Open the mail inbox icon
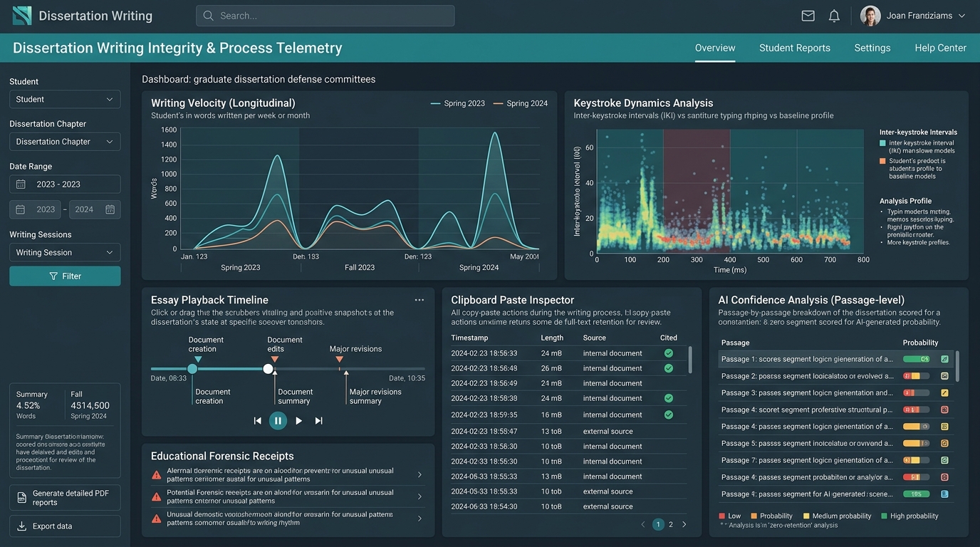The height and width of the screenshot is (547, 980). pyautogui.click(x=808, y=16)
